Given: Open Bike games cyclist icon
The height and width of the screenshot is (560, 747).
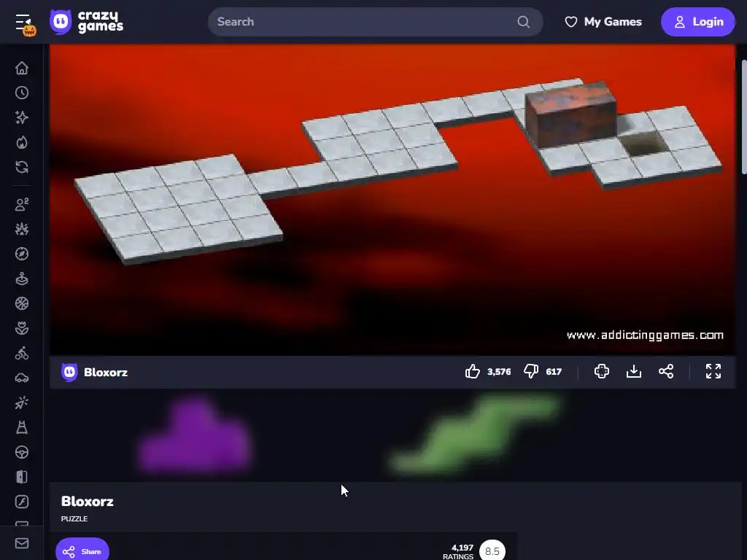Looking at the screenshot, I should pyautogui.click(x=22, y=353).
